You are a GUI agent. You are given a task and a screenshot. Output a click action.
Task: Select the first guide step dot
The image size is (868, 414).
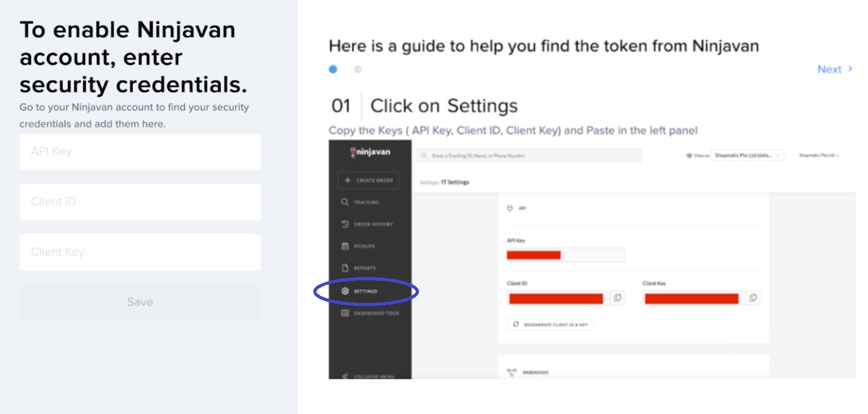(x=333, y=69)
